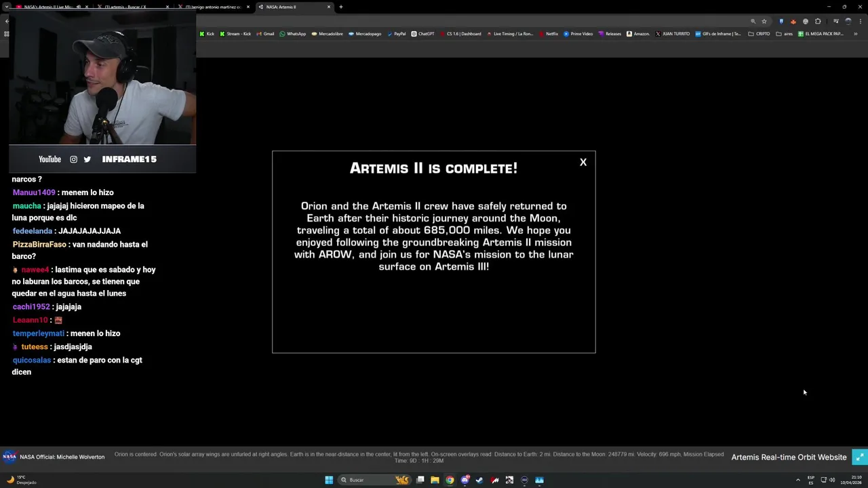Open Amazon bookmark
The width and height of the screenshot is (868, 488).
[638, 34]
